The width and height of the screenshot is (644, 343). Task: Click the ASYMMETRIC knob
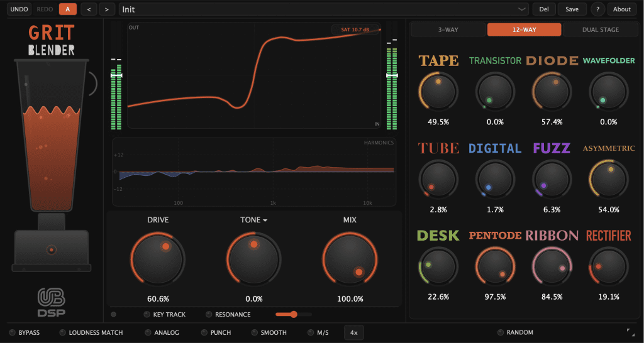click(609, 179)
